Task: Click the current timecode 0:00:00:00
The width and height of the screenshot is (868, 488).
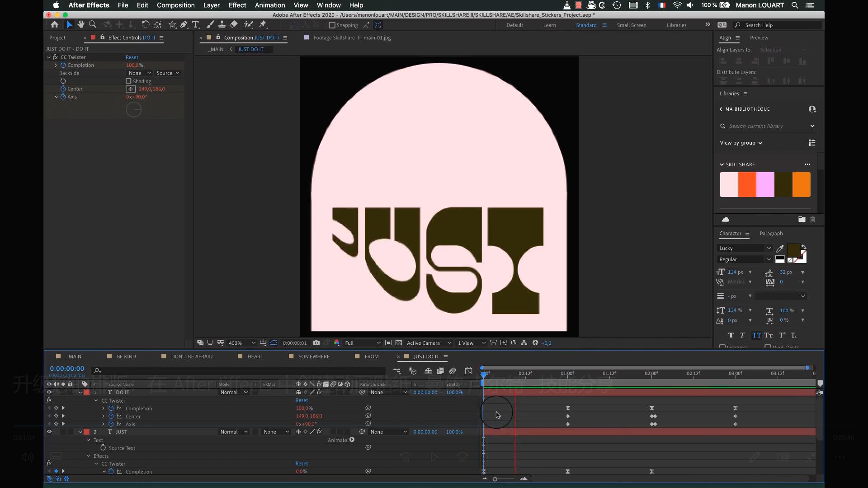Action: pos(67,369)
